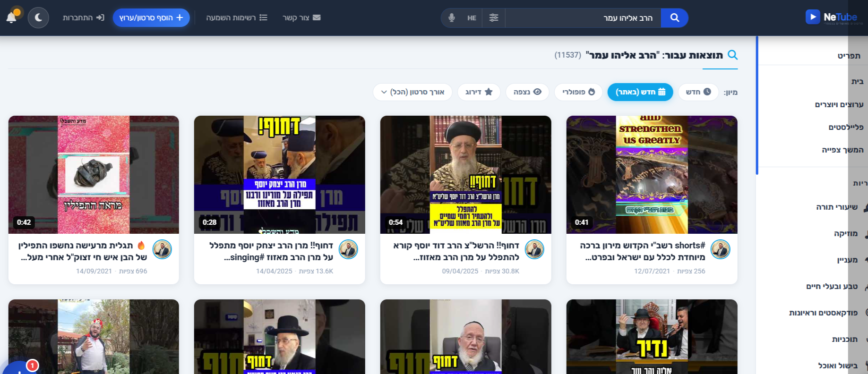Viewport: 868px width, 374px height.
Task: Click the results count (11537)
Action: pos(567,55)
